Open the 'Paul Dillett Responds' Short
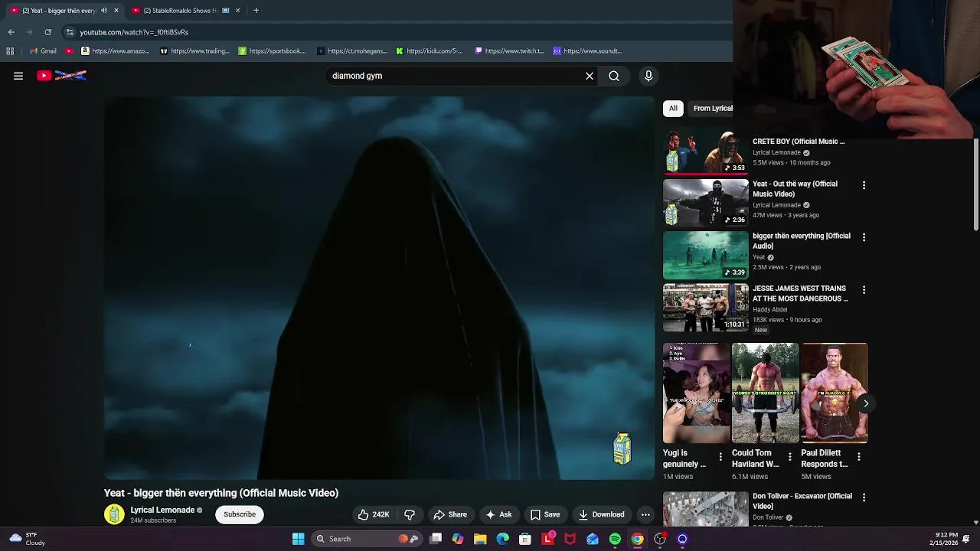The image size is (980, 551). [835, 393]
